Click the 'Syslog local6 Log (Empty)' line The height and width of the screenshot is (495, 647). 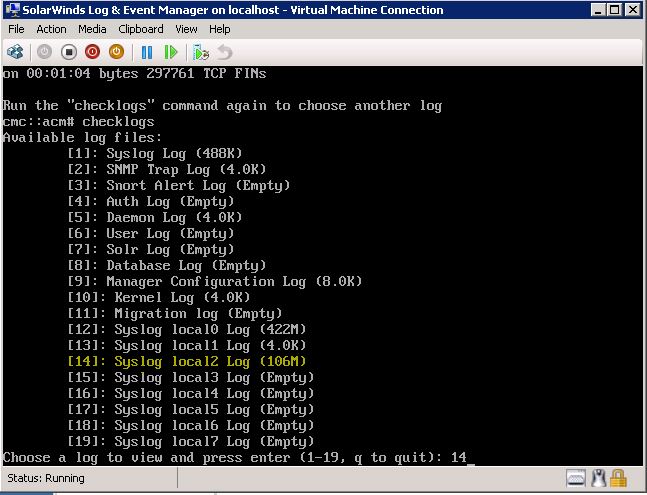tap(191, 426)
